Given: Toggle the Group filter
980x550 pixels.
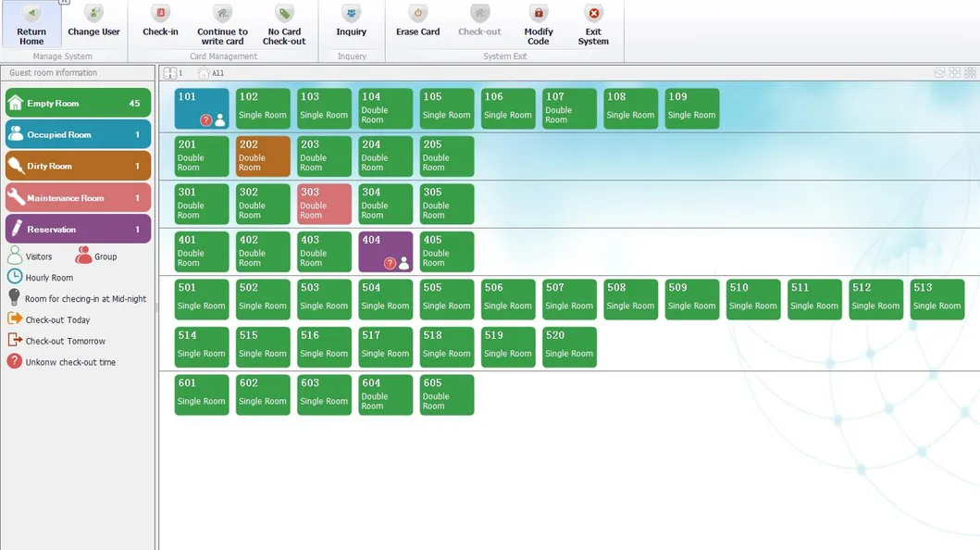Looking at the screenshot, I should (x=97, y=255).
